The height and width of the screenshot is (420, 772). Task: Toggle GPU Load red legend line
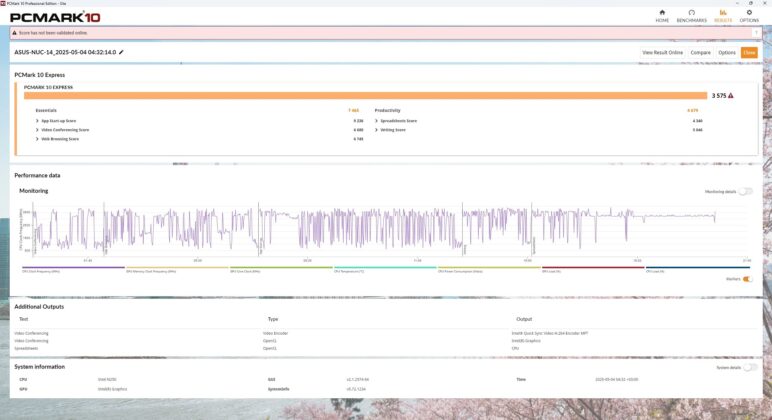(593, 269)
